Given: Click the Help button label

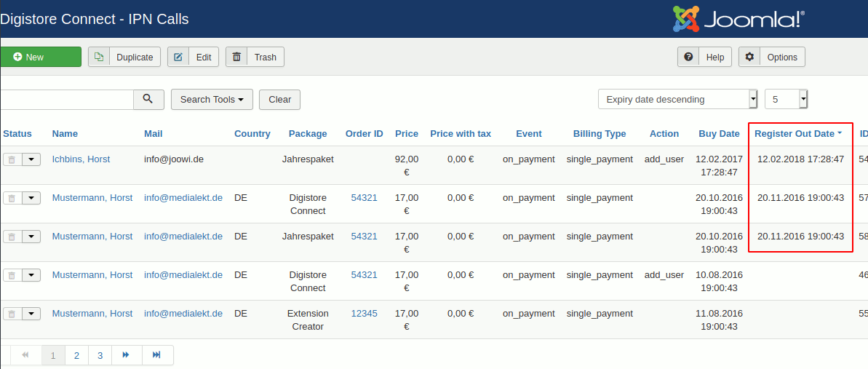Looking at the screenshot, I should tap(715, 57).
